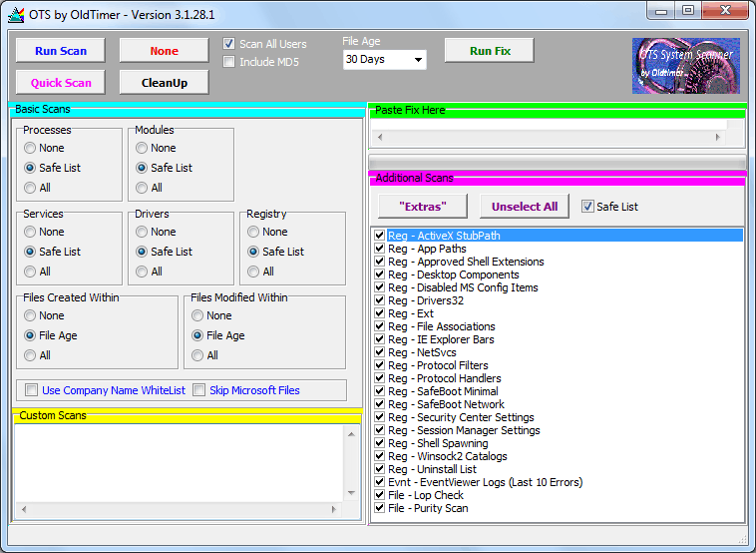Uncheck Reg - SafeBoot Minimal
Viewport: 756px width, 553px height.
tap(379, 391)
